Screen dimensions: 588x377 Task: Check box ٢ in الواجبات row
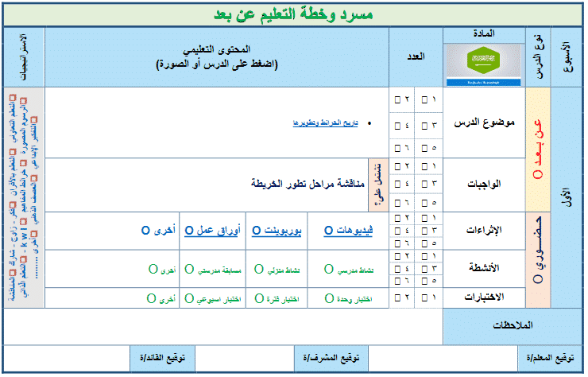tap(397, 166)
